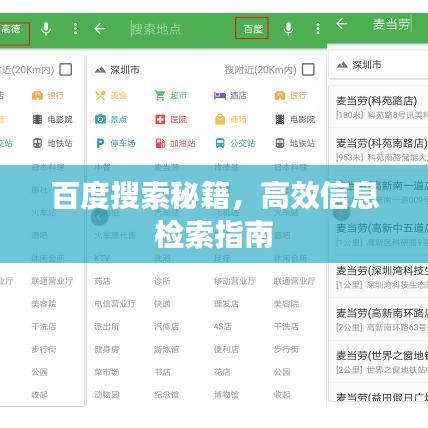428x428 pixels.
Task: Select the 花店 category
Action: point(222,372)
